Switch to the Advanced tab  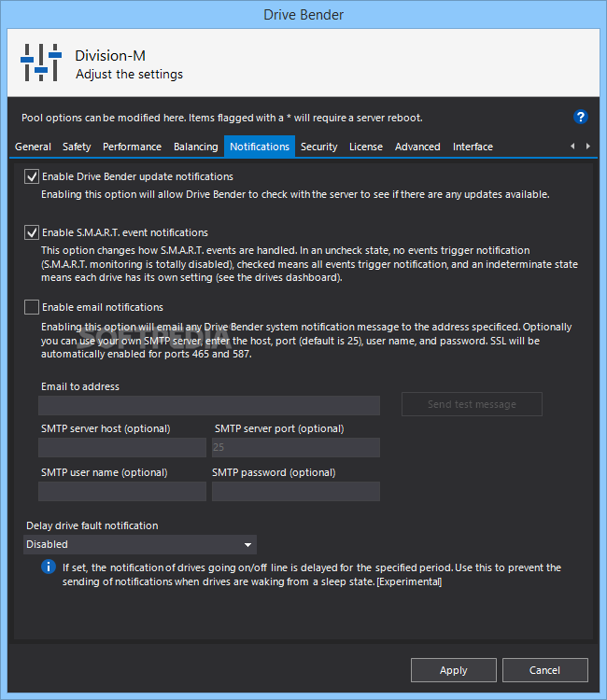click(x=417, y=147)
